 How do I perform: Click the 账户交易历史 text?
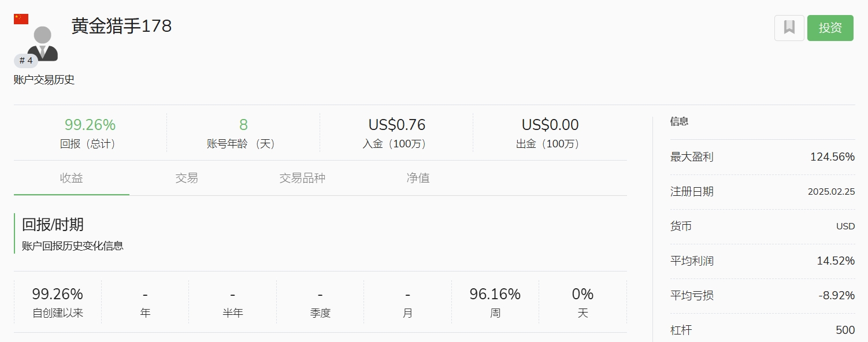pyautogui.click(x=44, y=80)
